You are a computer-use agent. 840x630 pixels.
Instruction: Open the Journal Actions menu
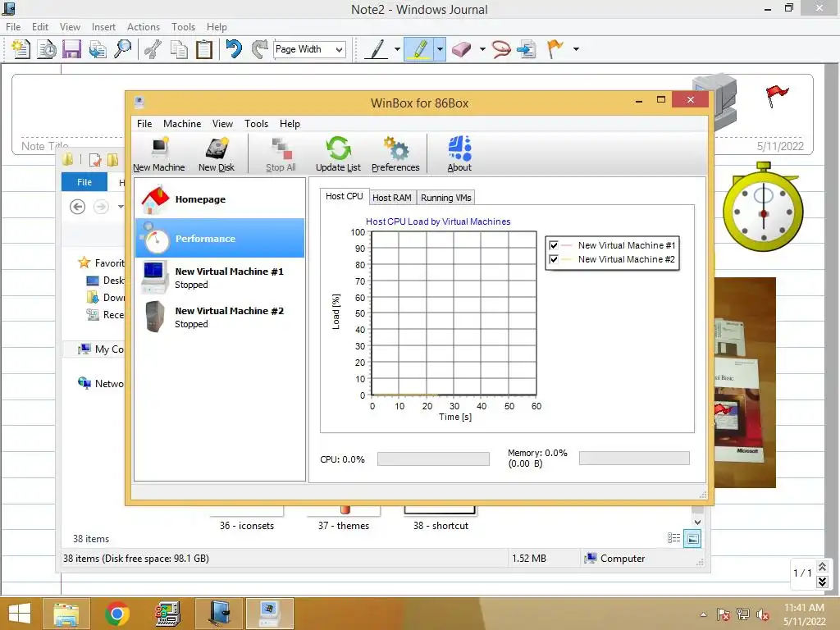tap(143, 27)
